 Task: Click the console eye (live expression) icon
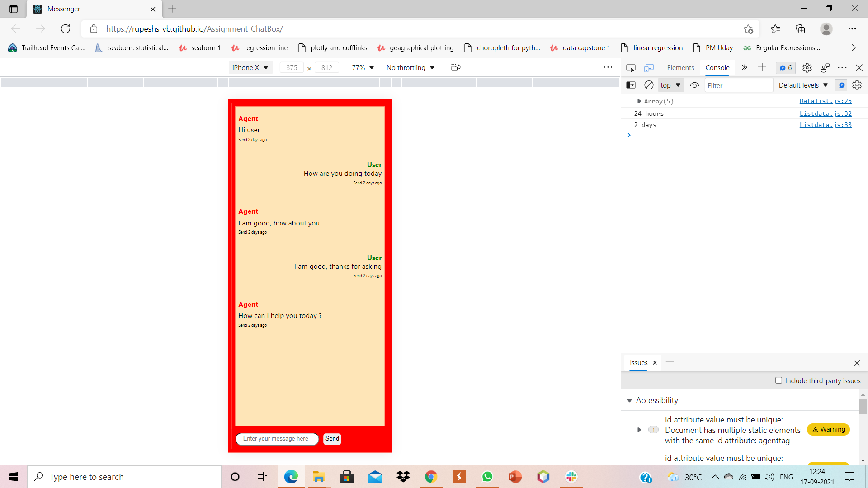pyautogui.click(x=694, y=85)
